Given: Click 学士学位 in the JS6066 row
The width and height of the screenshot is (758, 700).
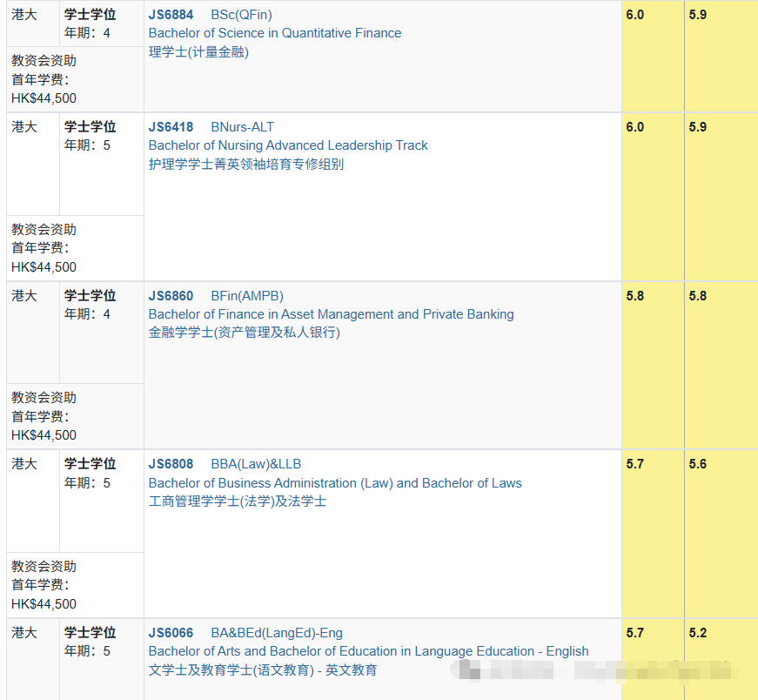Looking at the screenshot, I should pyautogui.click(x=90, y=633).
